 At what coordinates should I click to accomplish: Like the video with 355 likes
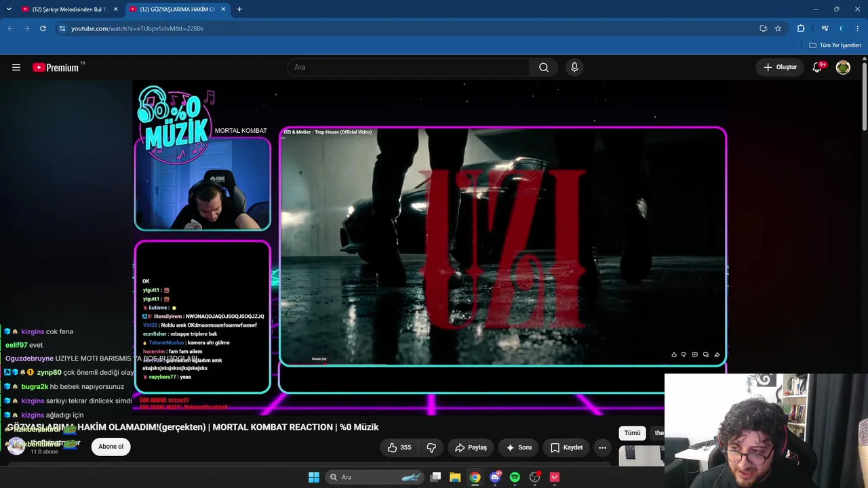coord(399,447)
